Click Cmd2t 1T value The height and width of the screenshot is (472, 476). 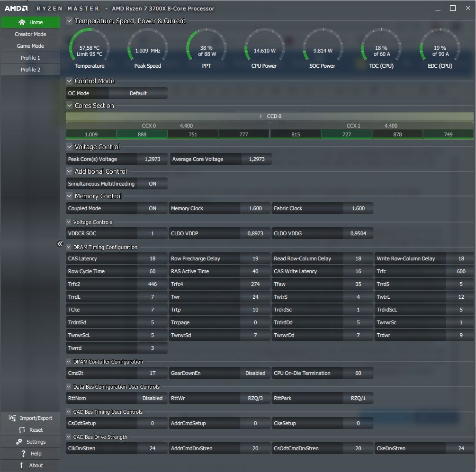coord(153,373)
